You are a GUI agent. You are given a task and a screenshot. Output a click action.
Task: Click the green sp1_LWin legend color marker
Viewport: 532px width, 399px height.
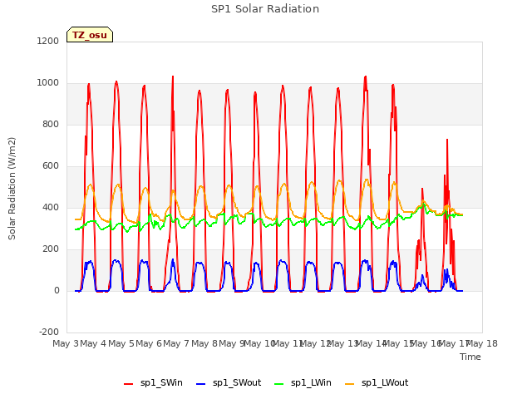pyautogui.click(x=279, y=384)
